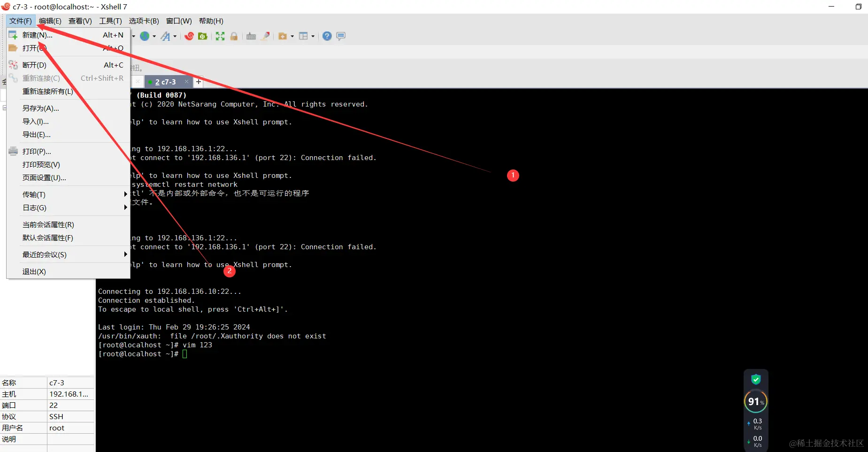Toggle full screen with green arrows icon
The width and height of the screenshot is (868, 452).
click(220, 36)
